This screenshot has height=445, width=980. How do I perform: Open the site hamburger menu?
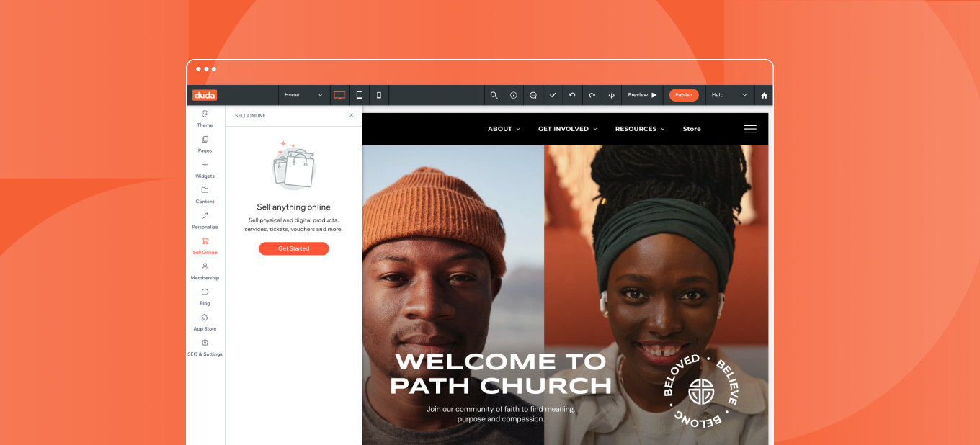[x=750, y=129]
